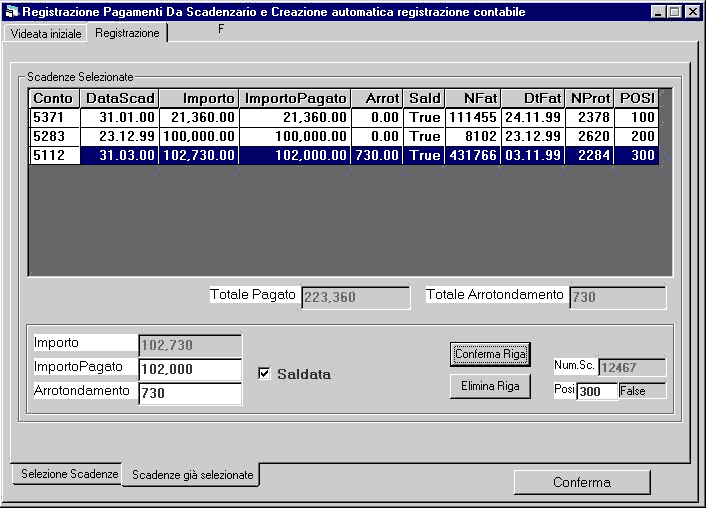706x508 pixels.
Task: Click into the Arrotondamento input field
Action: click(190, 393)
